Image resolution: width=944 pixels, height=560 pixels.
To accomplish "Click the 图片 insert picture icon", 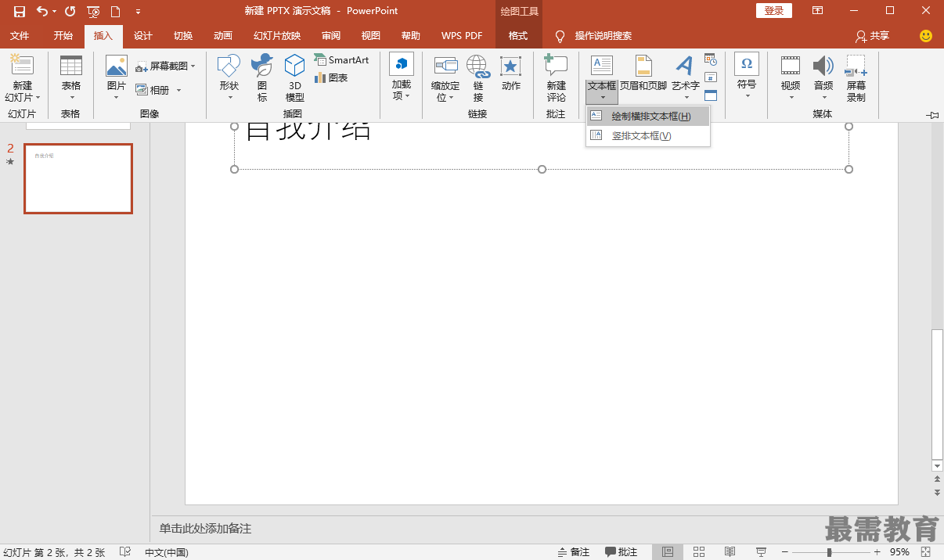I will click(x=117, y=66).
